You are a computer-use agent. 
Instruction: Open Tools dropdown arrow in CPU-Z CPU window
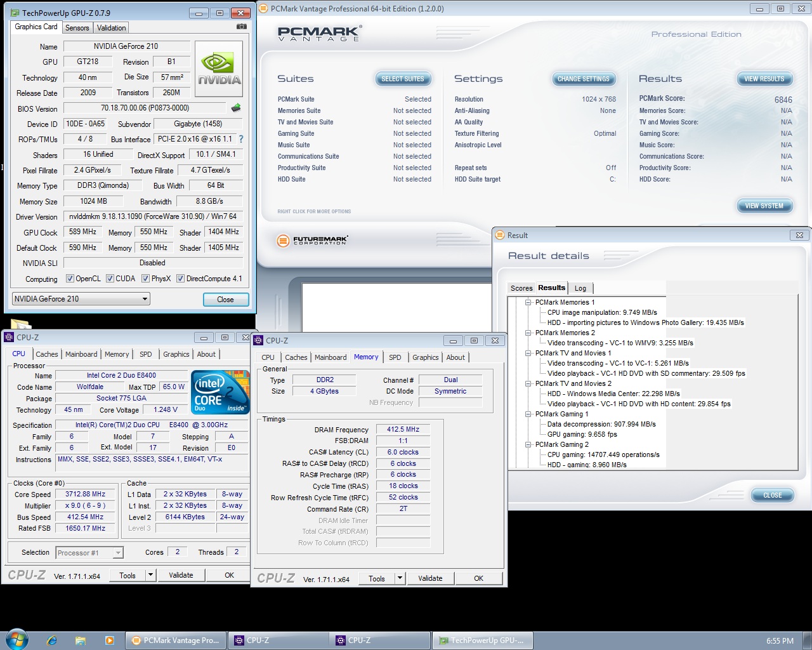tap(151, 575)
